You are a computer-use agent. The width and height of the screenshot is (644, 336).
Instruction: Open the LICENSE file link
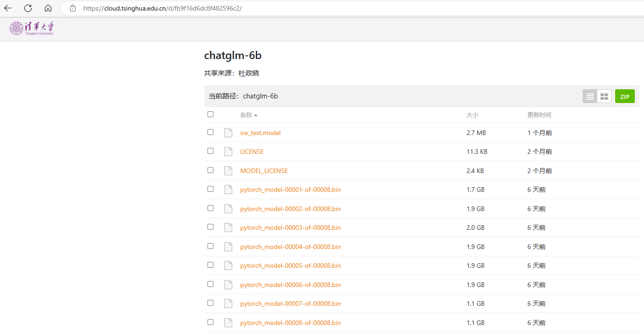pos(252,152)
